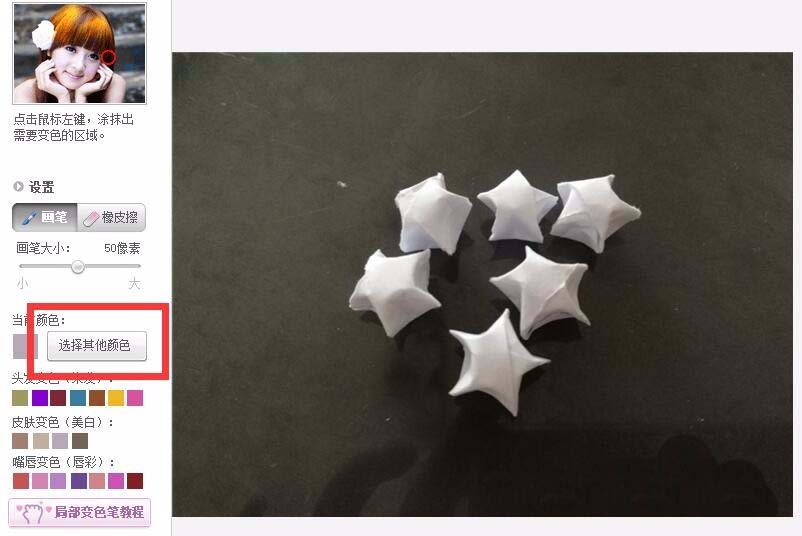The width and height of the screenshot is (802, 536).
Task: Select the dark red hair color swatch
Action: click(58, 397)
